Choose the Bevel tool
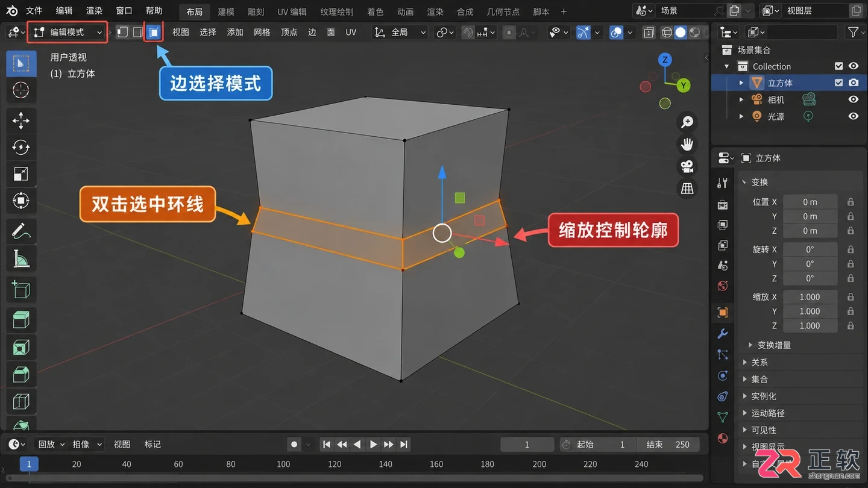Screen dimensions: 868x488 tap(21, 374)
